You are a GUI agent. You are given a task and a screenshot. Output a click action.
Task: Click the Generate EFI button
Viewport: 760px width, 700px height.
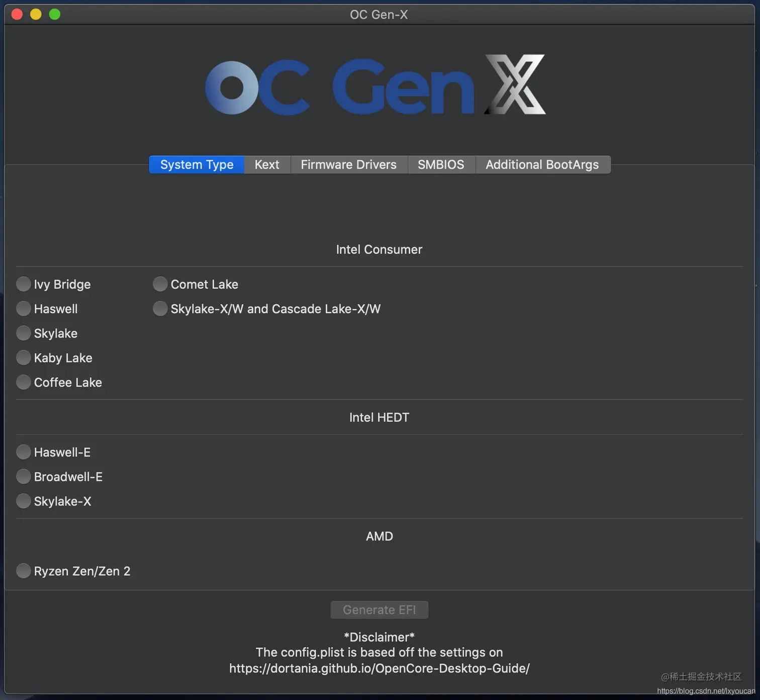[x=379, y=610]
